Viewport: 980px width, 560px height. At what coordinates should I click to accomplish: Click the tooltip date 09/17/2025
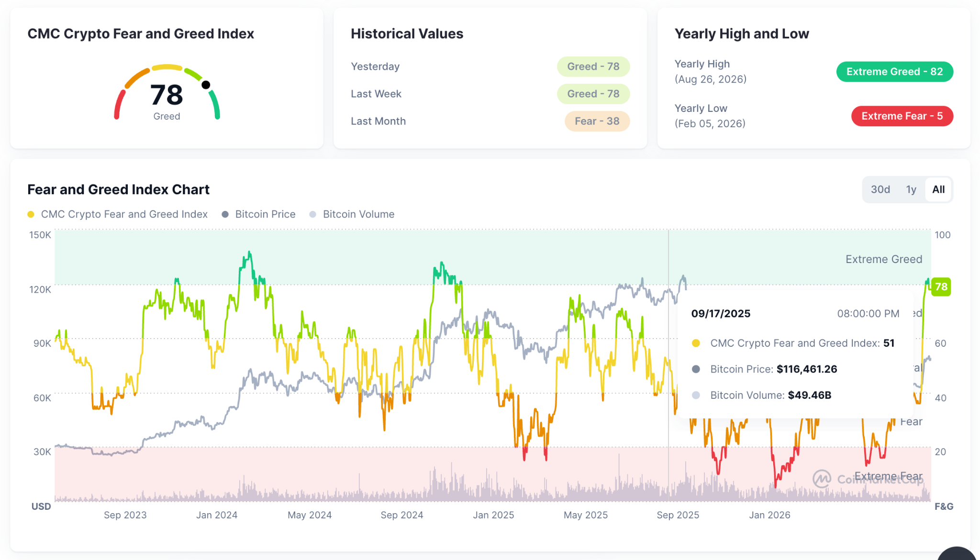click(x=721, y=314)
